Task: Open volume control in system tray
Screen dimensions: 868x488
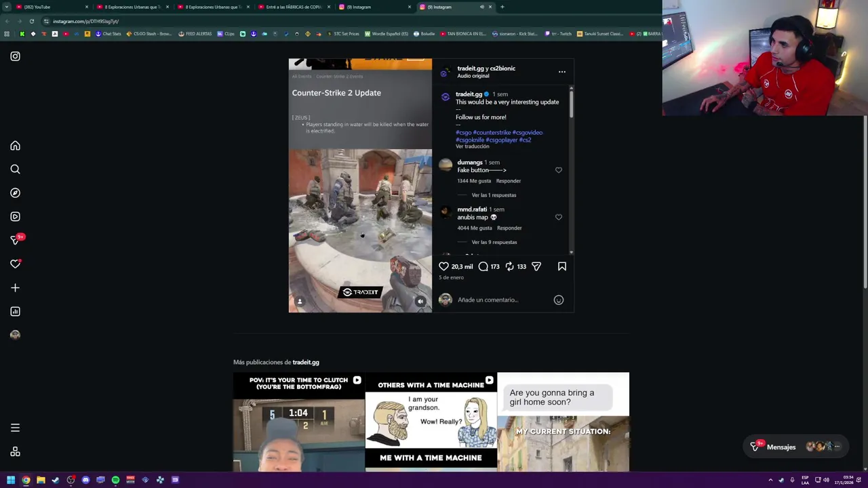Action: 826,480
